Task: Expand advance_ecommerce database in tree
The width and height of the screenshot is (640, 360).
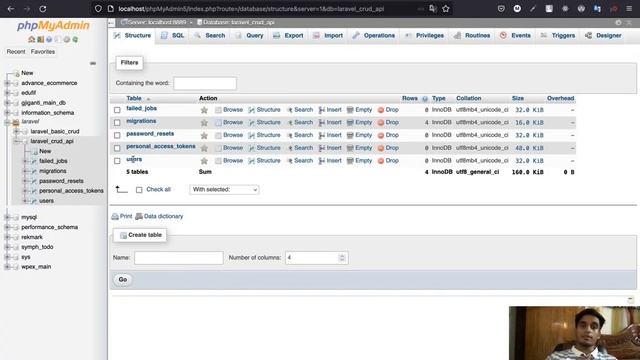Action: point(7,83)
